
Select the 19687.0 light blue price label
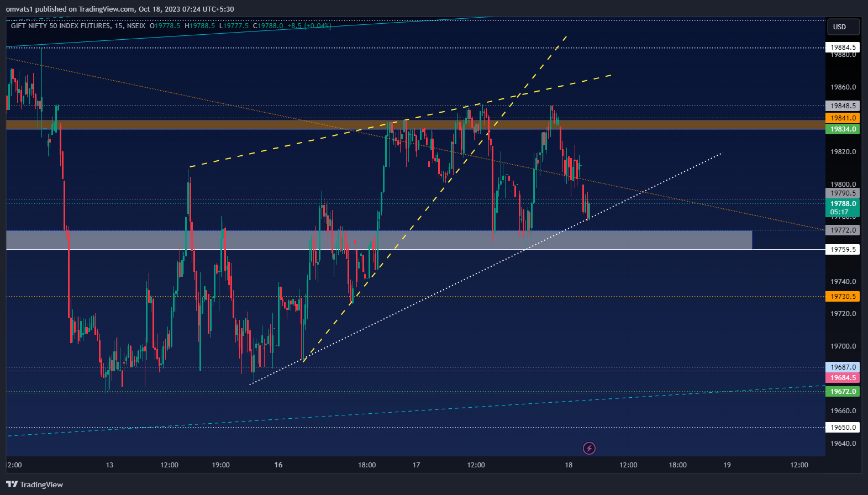click(843, 367)
